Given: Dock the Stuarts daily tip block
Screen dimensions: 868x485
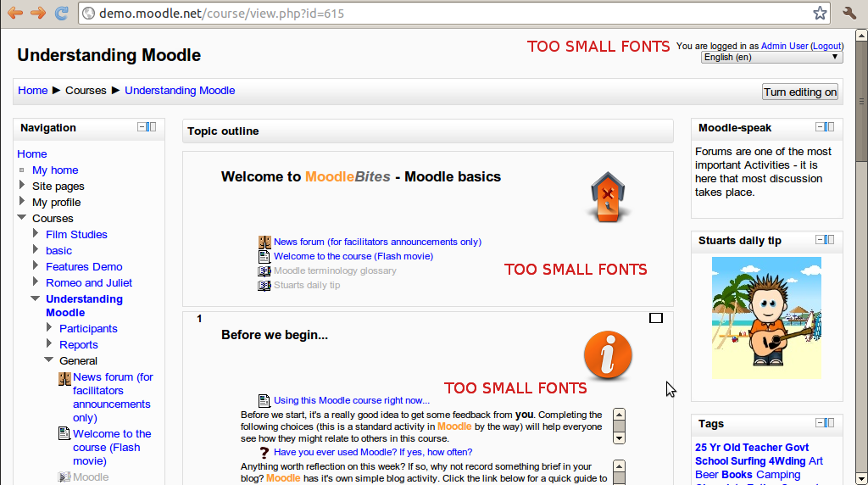Looking at the screenshot, I should tap(829, 239).
